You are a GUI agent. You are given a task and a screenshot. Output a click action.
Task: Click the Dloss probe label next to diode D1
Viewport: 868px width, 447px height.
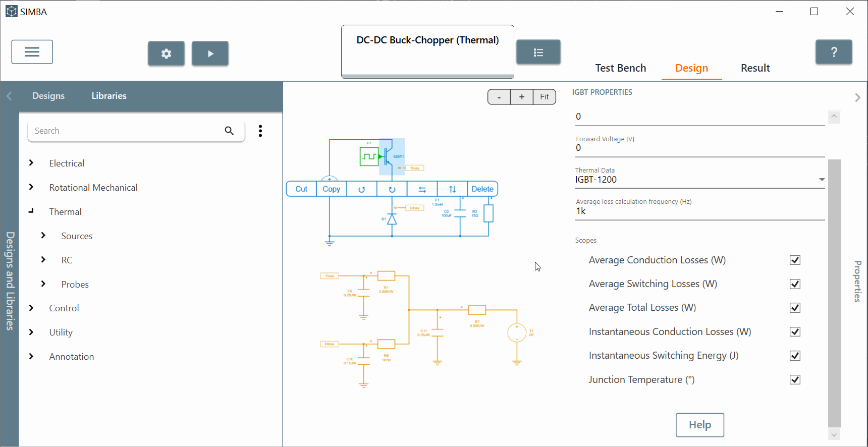(414, 208)
